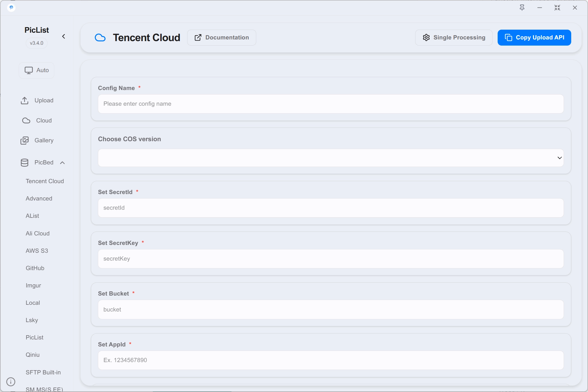Select Local in PicBed list
This screenshot has width=588, height=392.
pyautogui.click(x=33, y=303)
